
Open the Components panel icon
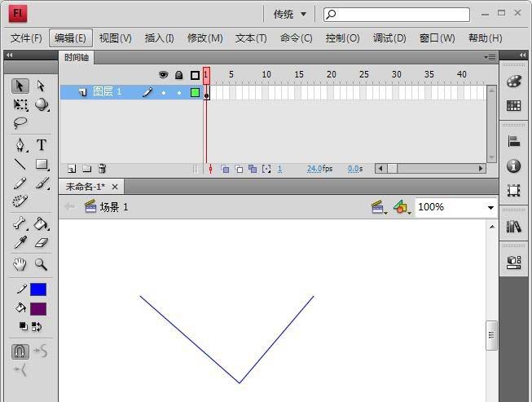coord(514,262)
